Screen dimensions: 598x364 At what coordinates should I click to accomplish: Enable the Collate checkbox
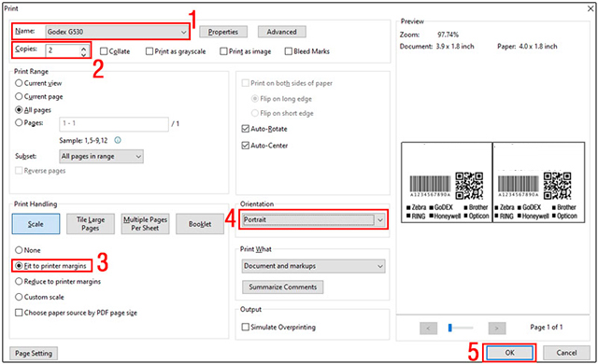click(104, 51)
